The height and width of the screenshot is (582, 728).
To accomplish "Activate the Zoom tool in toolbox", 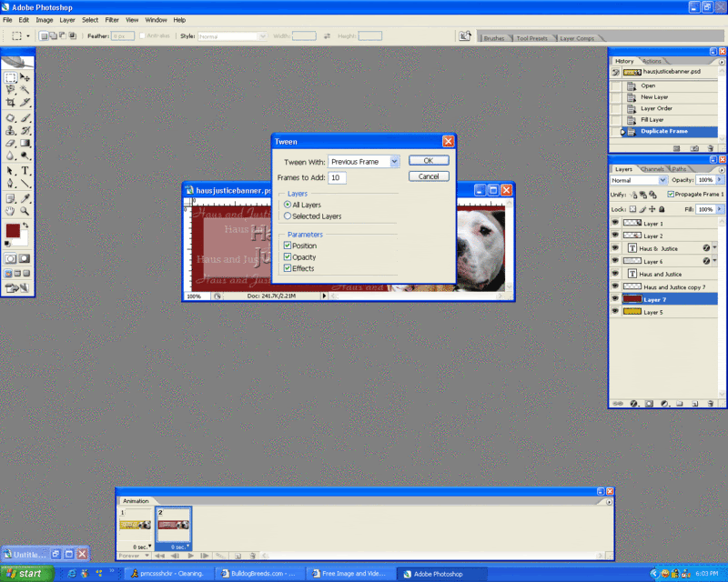I will (25, 210).
